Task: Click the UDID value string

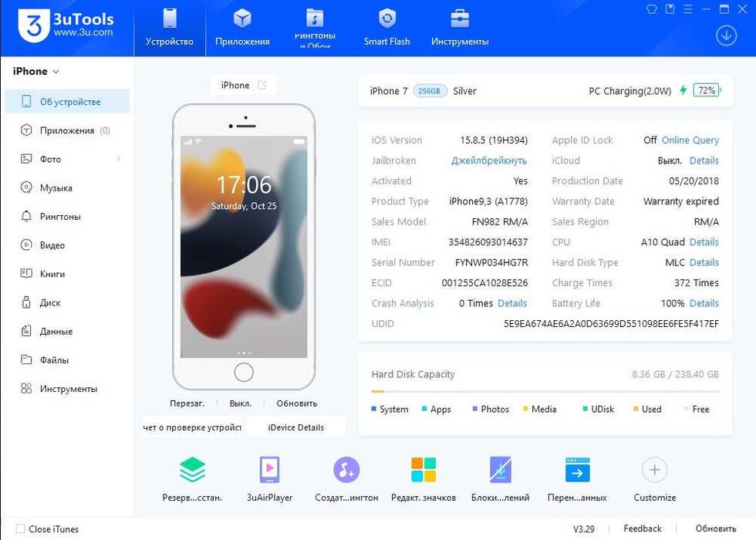Action: 611,323
